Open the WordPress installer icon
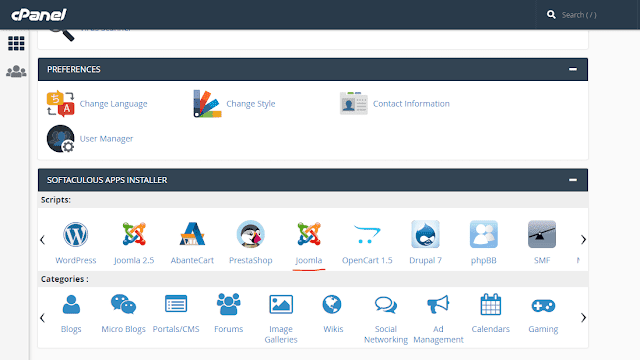640x360 pixels. click(x=76, y=234)
